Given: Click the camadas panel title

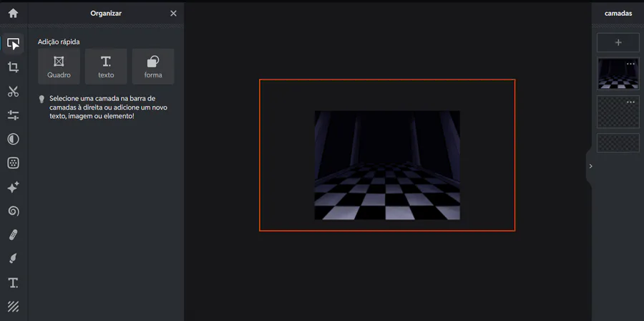Looking at the screenshot, I should [x=618, y=14].
